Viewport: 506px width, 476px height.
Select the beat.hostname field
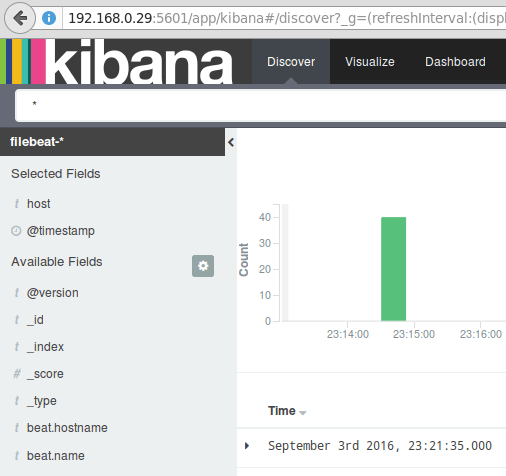(x=67, y=428)
